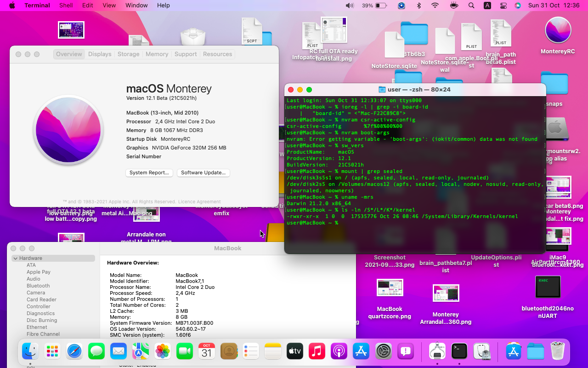Select the snaps folder on desktop
The height and width of the screenshot is (368, 588).
tap(554, 83)
